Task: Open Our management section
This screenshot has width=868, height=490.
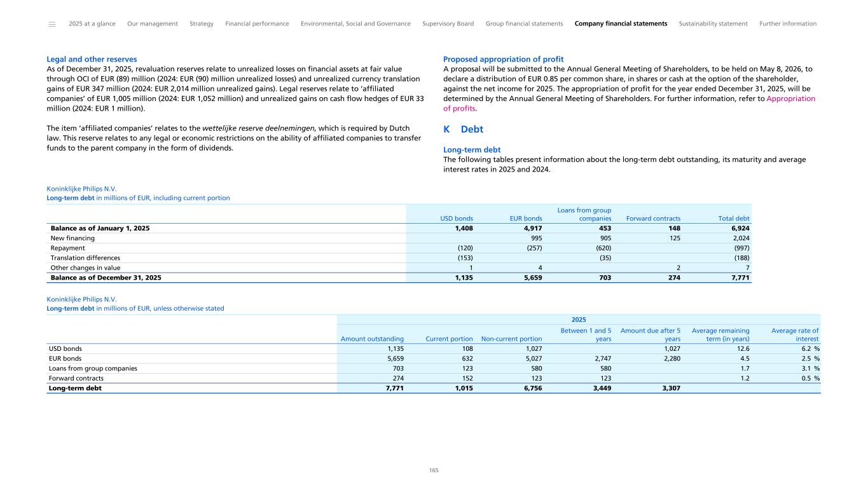Action: (153, 24)
